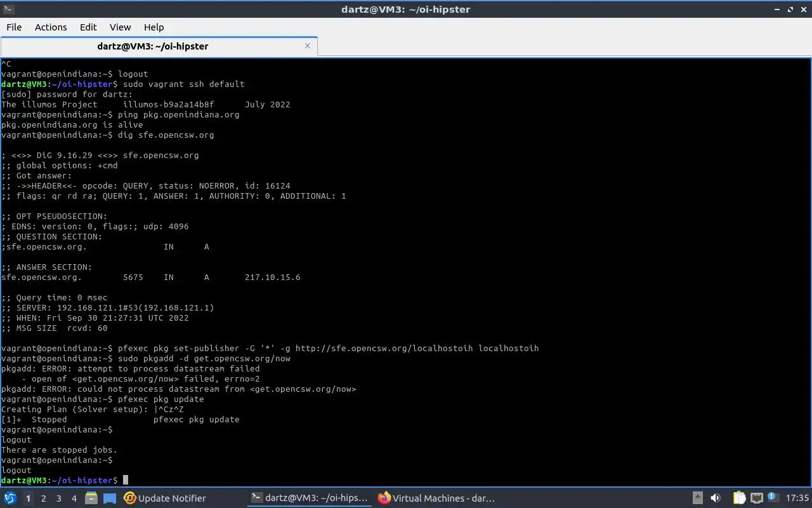Screen dimensions: 812x508
Task: Maximize the terminal window
Action: tap(790, 10)
